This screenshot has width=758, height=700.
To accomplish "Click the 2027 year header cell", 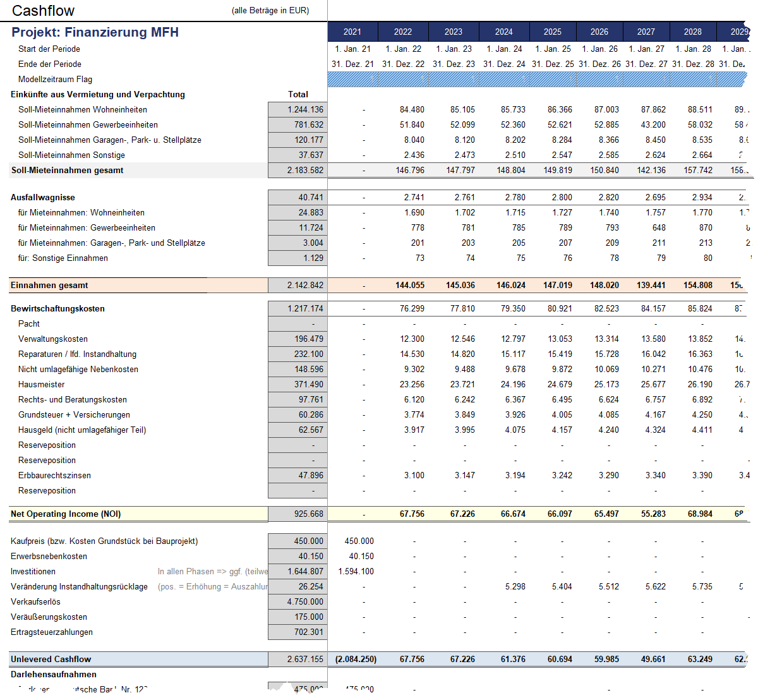I will [x=646, y=32].
